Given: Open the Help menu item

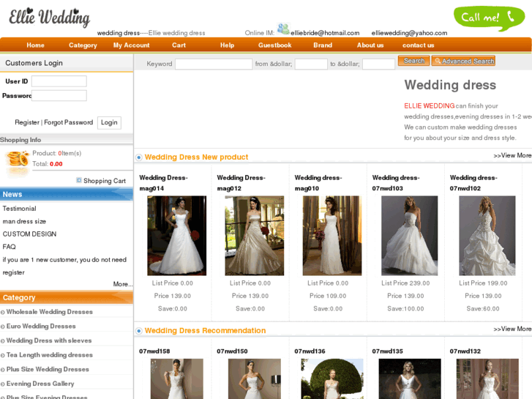Looking at the screenshot, I should (227, 45).
